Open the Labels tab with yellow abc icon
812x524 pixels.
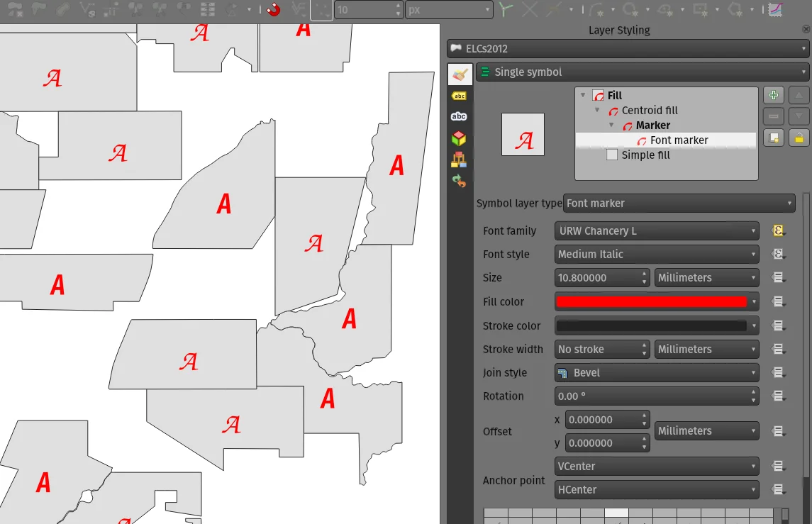(x=460, y=96)
